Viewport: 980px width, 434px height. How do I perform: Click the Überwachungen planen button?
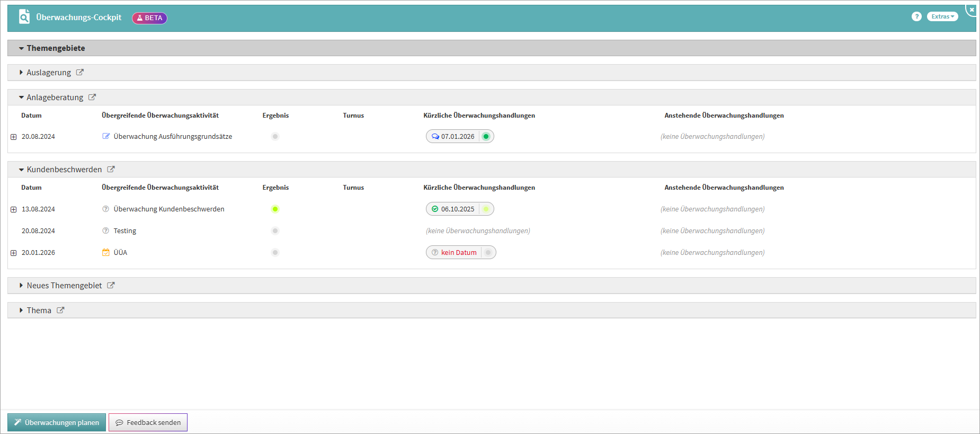(57, 422)
